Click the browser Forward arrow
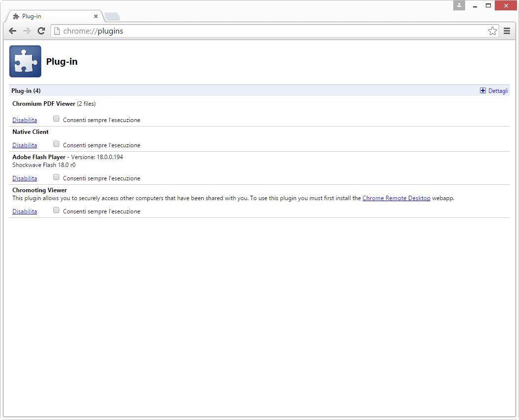This screenshot has width=519, height=420. point(27,31)
